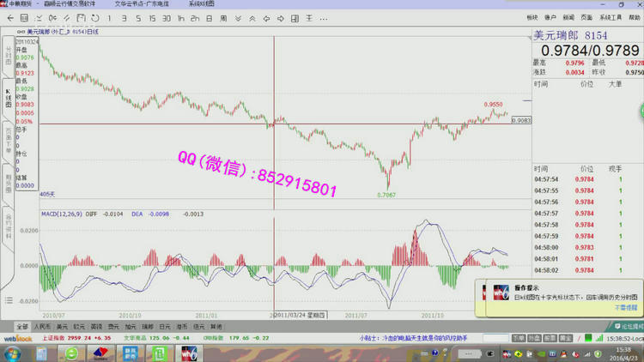
Task: Click the Windows Start button
Action: [x=10, y=352]
